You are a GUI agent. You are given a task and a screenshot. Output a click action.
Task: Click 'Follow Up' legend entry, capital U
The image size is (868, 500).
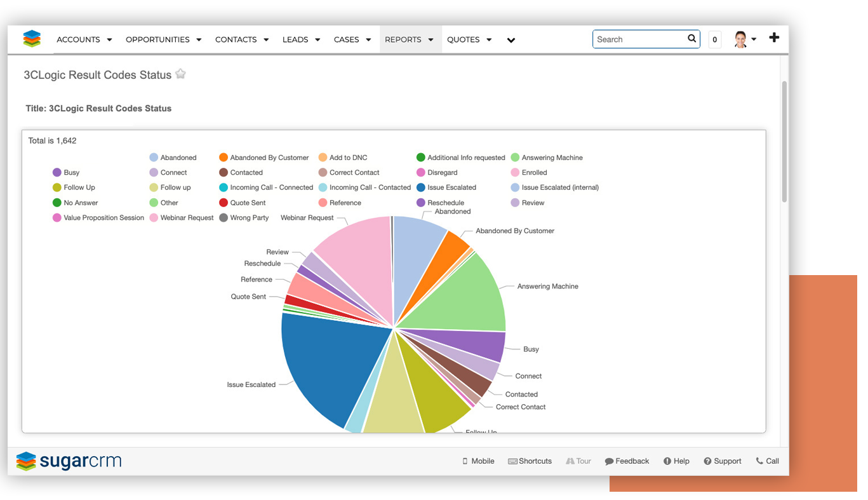click(x=74, y=187)
